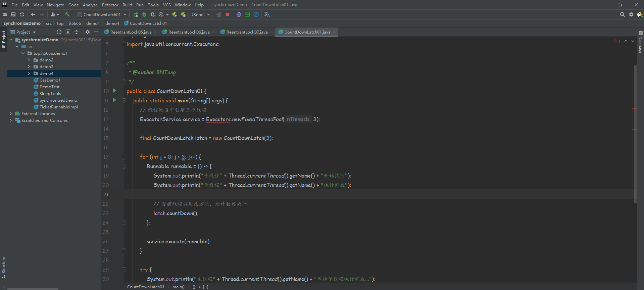Expand the demo2 folder
The width and height of the screenshot is (644, 290).
tap(29, 60)
